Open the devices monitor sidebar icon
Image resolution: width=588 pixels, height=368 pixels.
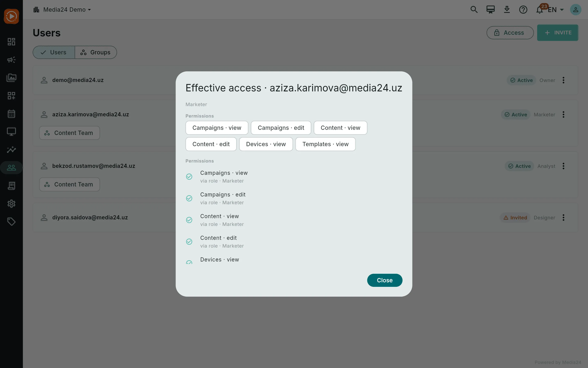point(11,132)
